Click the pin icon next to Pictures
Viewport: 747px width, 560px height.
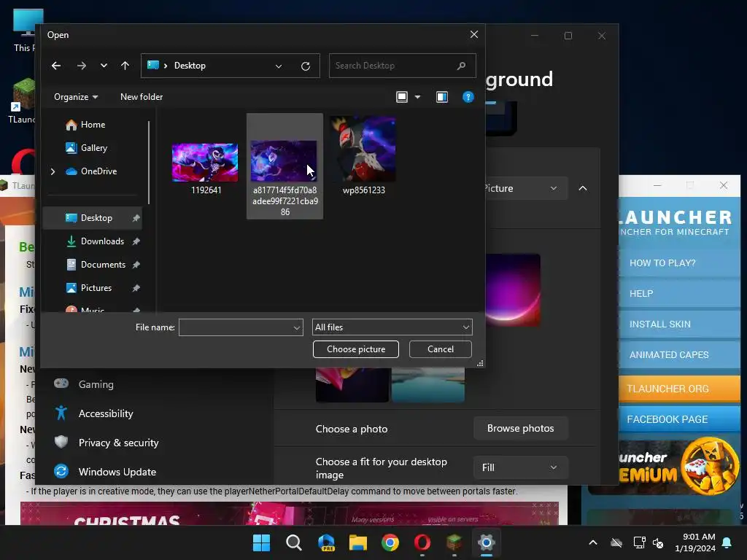[x=136, y=288]
